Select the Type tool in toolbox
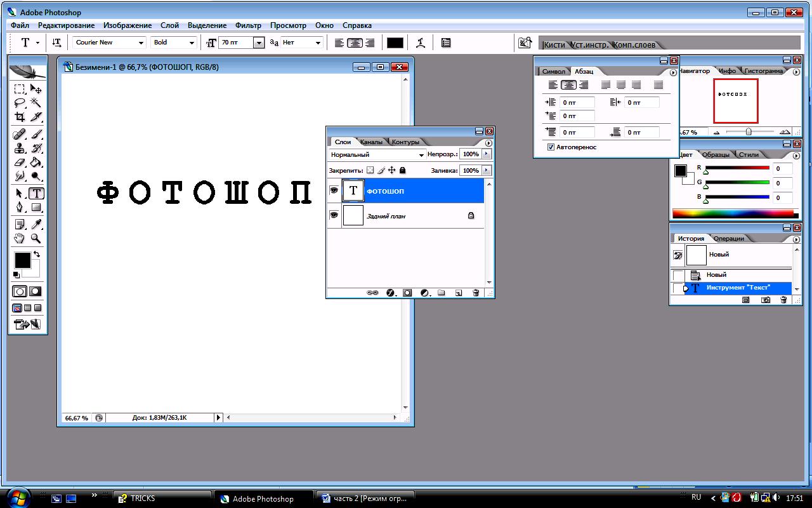812x508 pixels. 36,194
